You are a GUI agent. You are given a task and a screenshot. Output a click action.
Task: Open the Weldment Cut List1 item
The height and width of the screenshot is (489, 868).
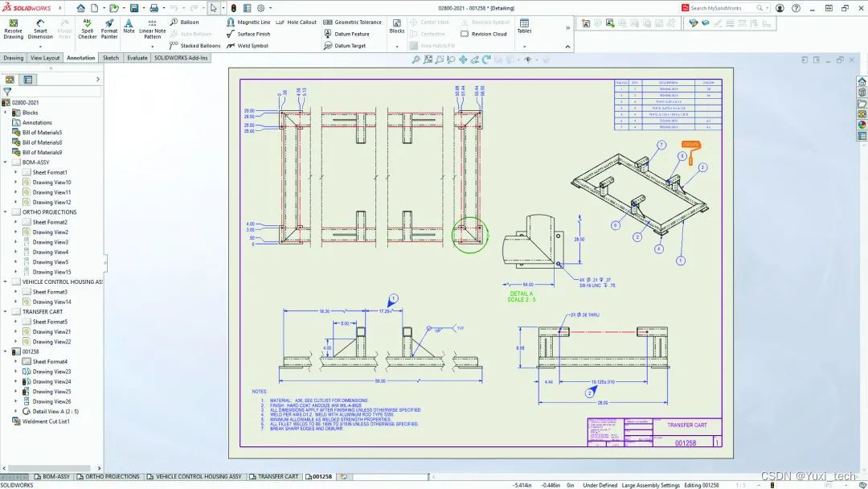[44, 421]
